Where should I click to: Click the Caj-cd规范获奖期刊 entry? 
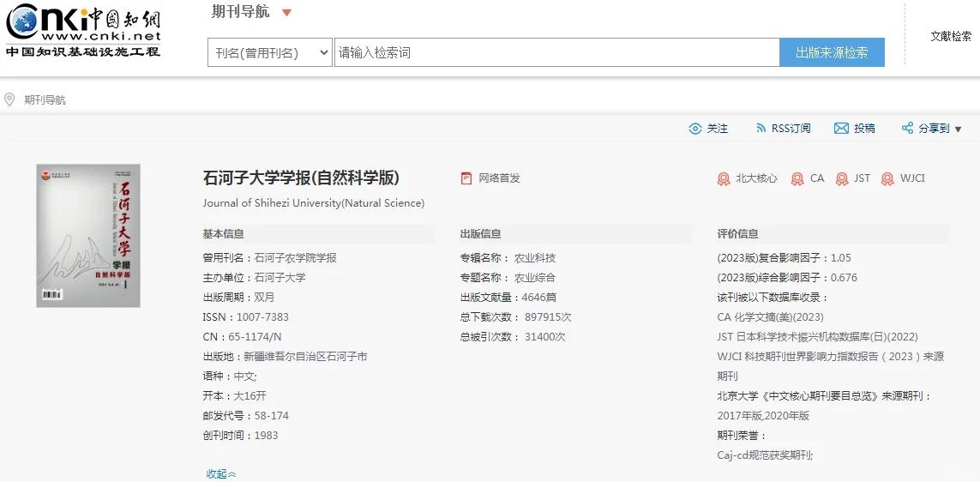click(x=765, y=455)
